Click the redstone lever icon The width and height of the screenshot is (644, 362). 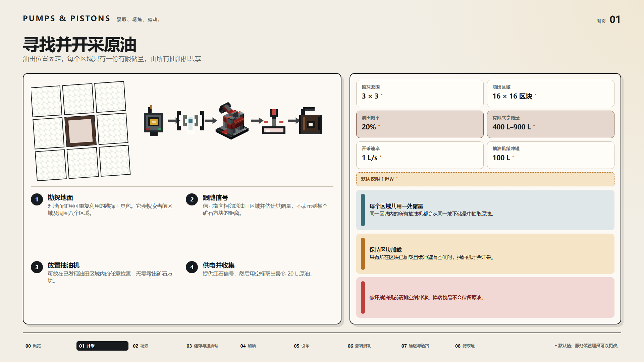274,121
